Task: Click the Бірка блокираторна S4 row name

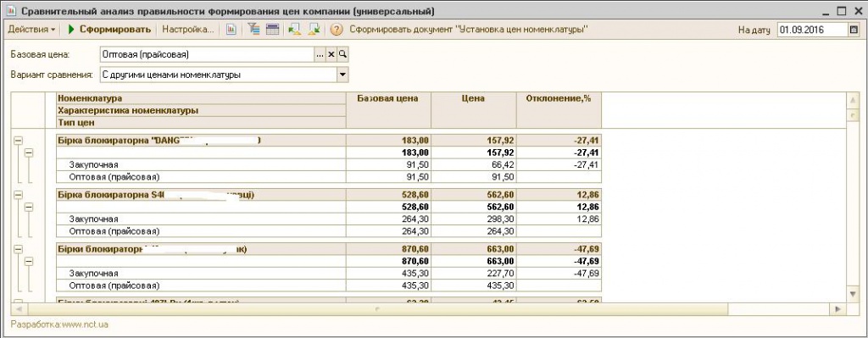Action: [x=201, y=195]
